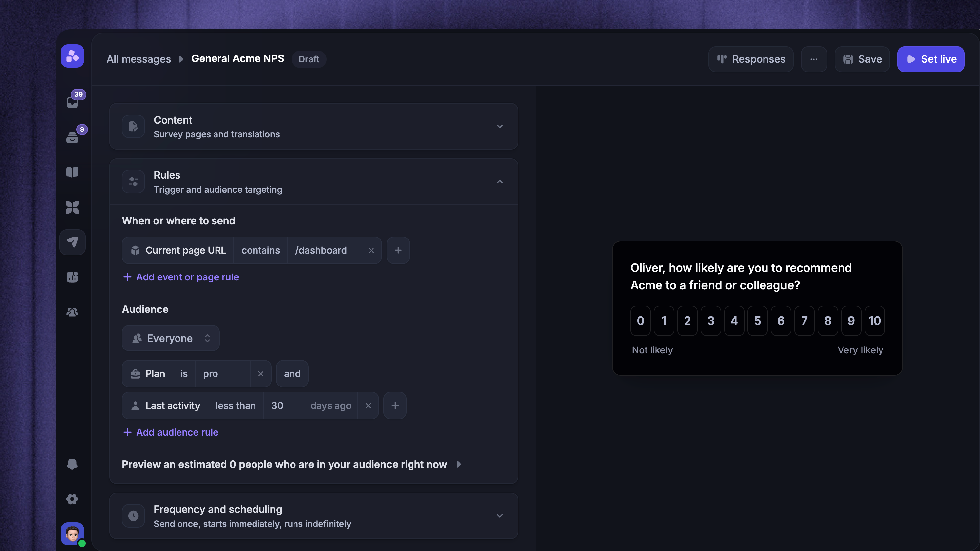Expand the audience preview disclosure triangle

(459, 465)
